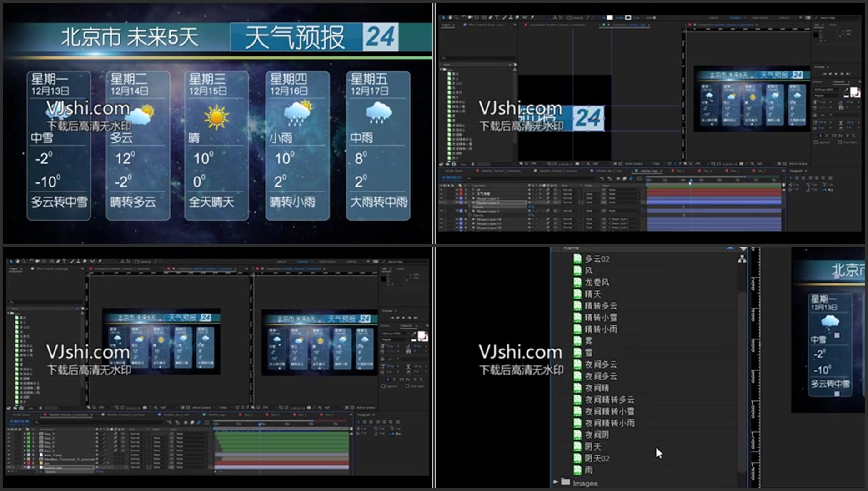This screenshot has height=491, width=868.
Task: Click the flowchart icon beside the 多云02 item
Action: pyautogui.click(x=742, y=259)
